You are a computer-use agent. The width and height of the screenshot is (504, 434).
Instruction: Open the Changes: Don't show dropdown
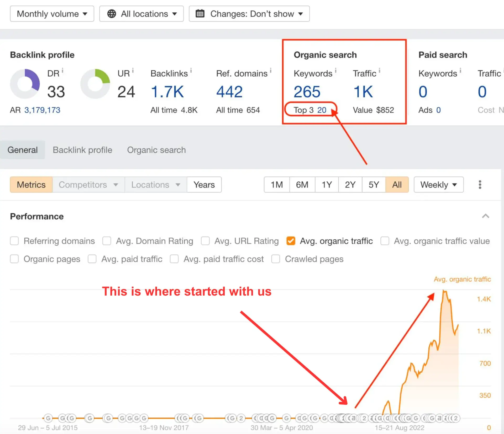coord(249,14)
